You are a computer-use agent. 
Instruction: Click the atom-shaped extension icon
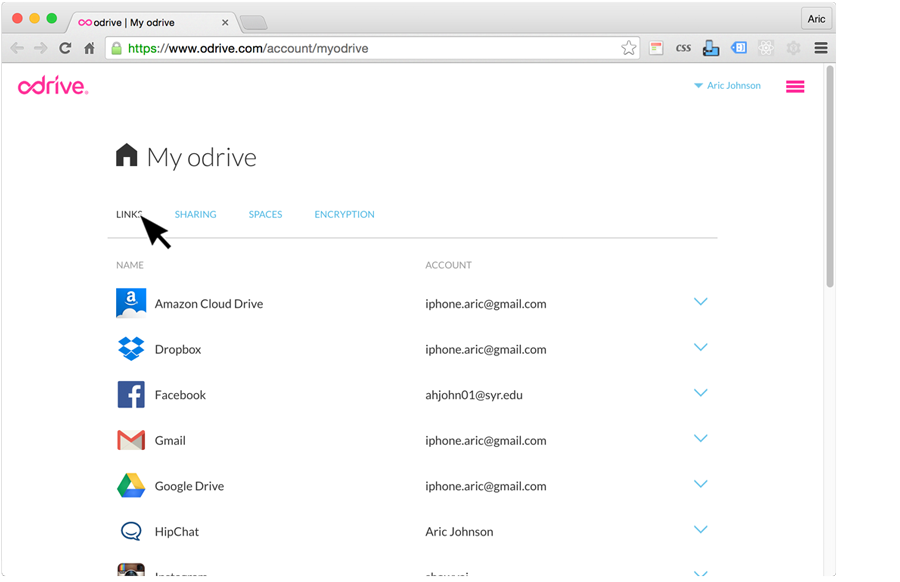(766, 48)
